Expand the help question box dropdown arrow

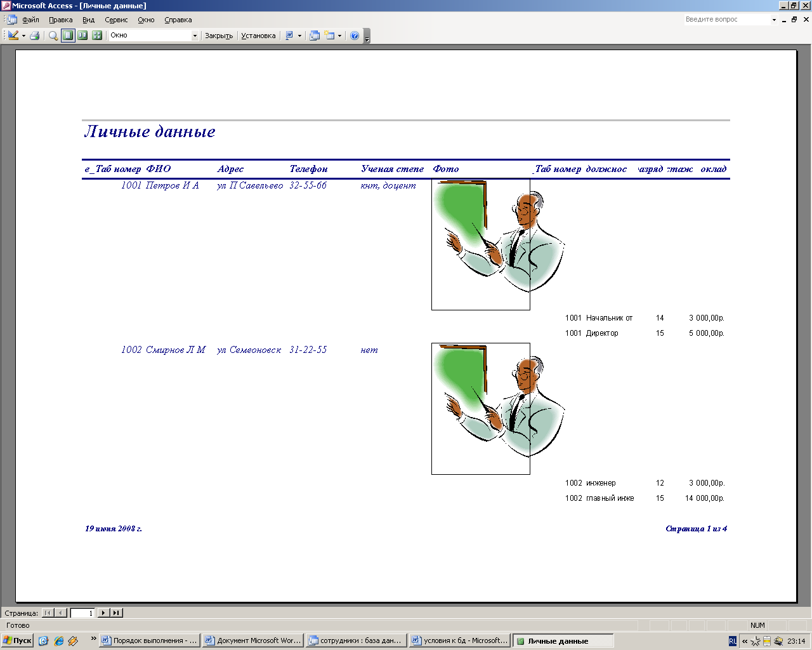pyautogui.click(x=774, y=20)
